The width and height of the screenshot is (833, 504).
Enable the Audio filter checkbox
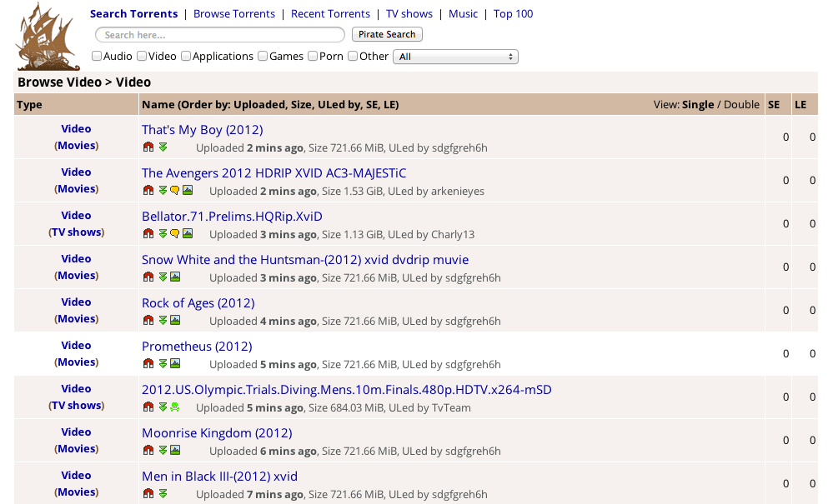coord(97,56)
